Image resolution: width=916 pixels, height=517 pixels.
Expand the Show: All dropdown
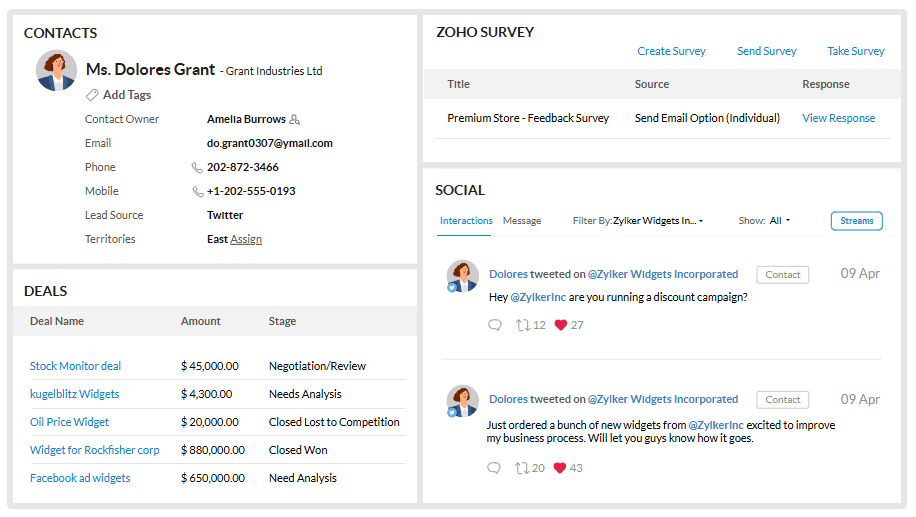coord(764,221)
